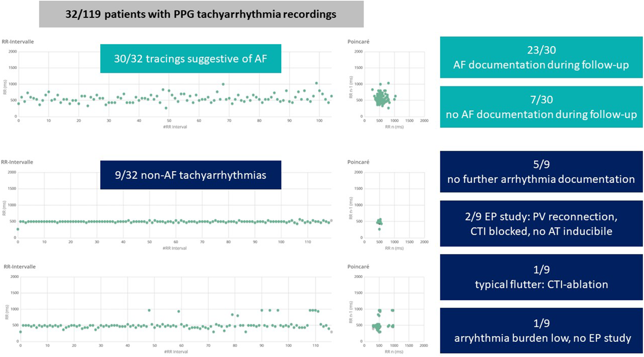Click the low first point in middle RR chart
644x357 pixels.
click(x=18, y=229)
